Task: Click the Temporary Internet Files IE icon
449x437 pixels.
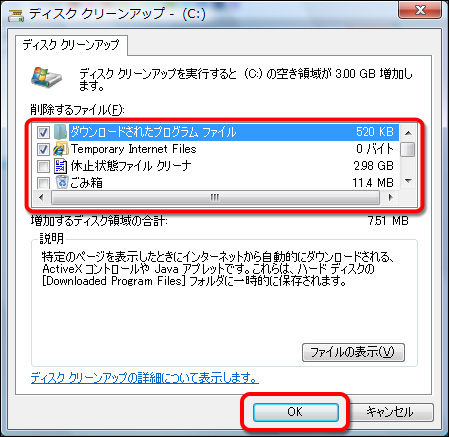Action: [60, 149]
